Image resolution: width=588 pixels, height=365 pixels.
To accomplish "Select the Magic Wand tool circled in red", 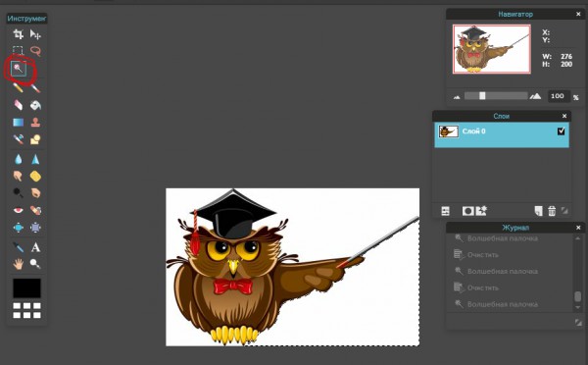I will 18,69.
